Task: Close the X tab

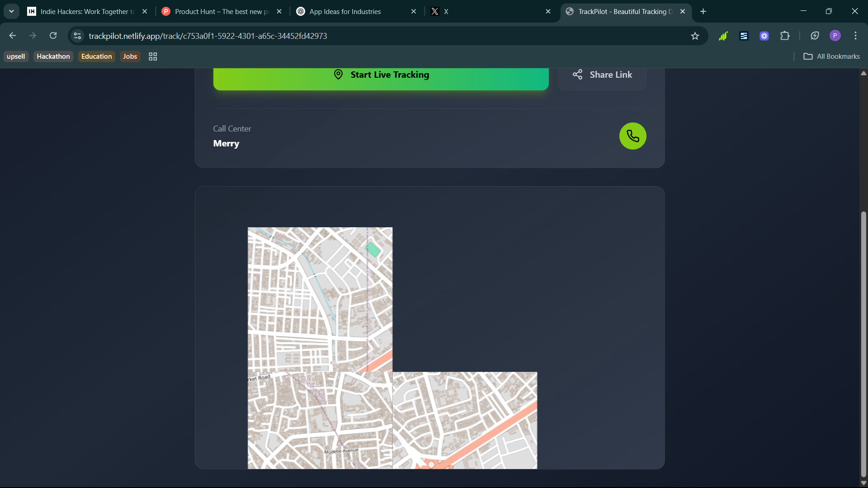Action: pos(548,11)
